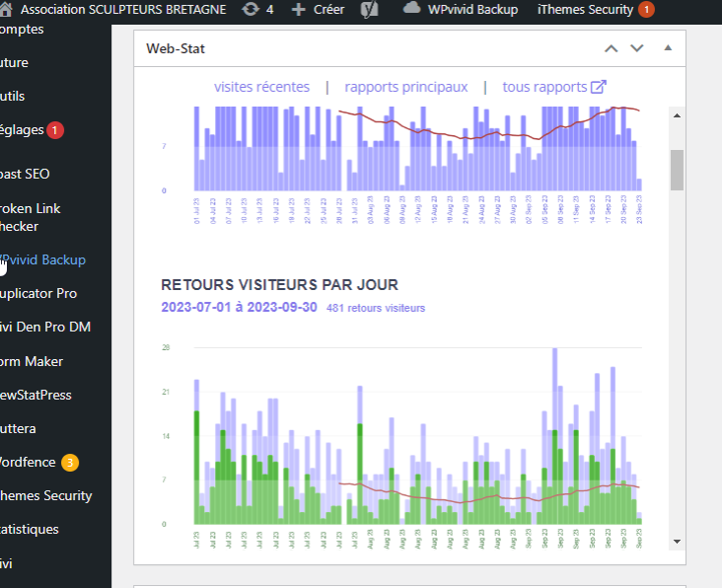
Task: Click the scroll down arrow in Web-Stat widget
Action: click(677, 541)
